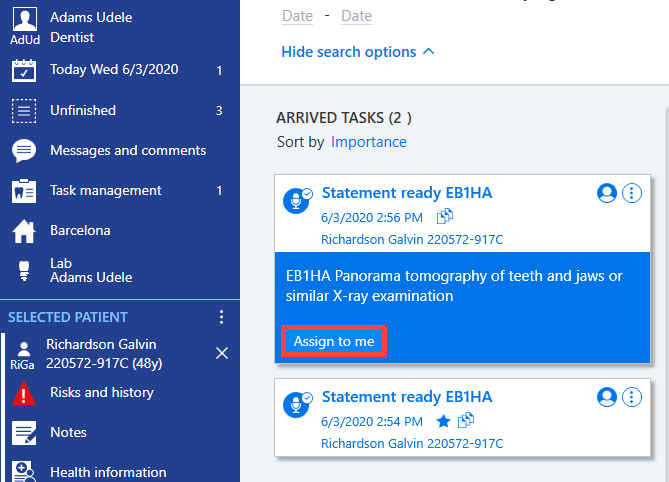
Task: Click the patient name Richardson Galvin 220572-917C (48y)
Action: (x=104, y=354)
